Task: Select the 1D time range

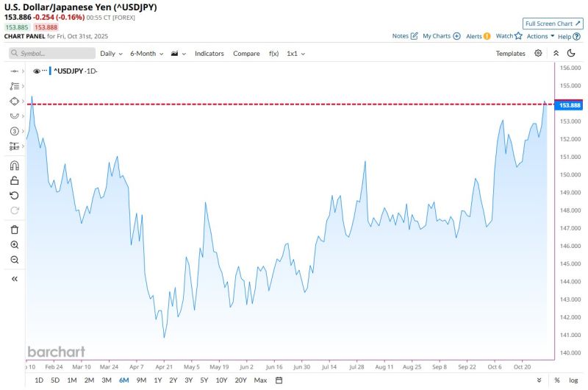Action: click(x=39, y=380)
